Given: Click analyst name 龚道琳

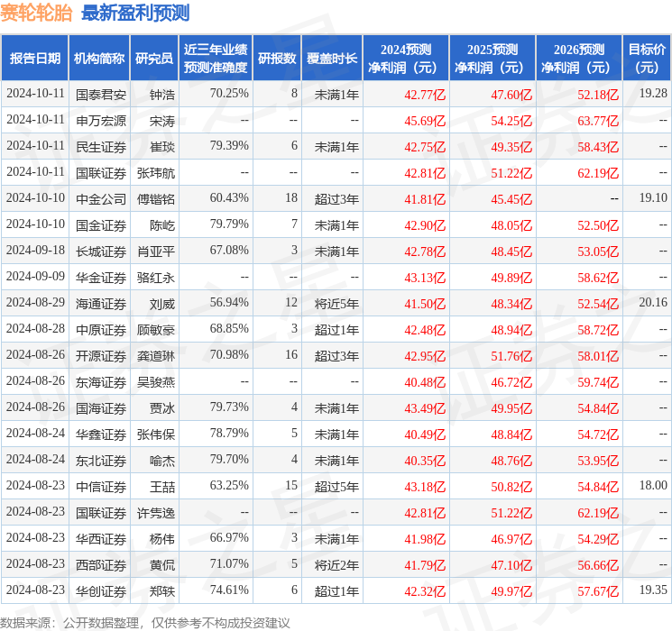Looking at the screenshot, I should [x=156, y=356].
